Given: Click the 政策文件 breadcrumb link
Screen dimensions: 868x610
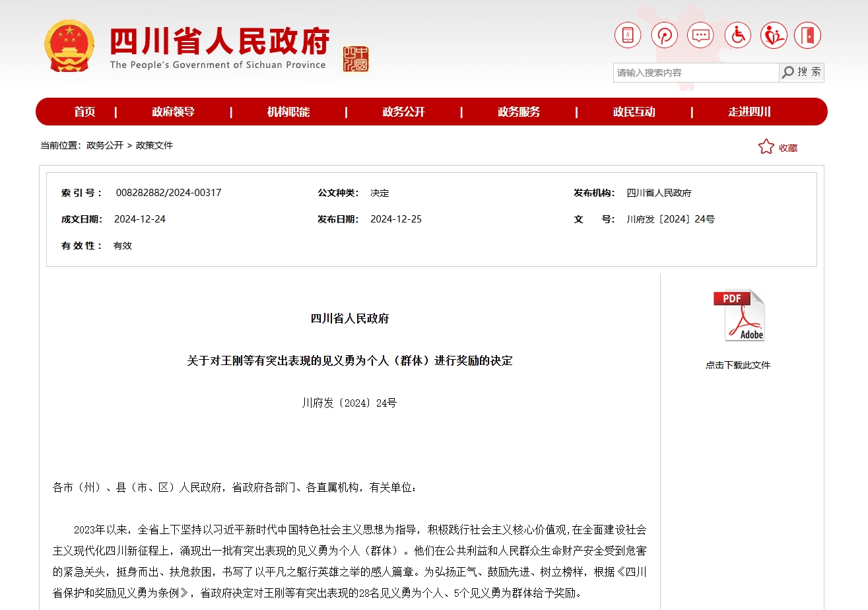Looking at the screenshot, I should point(154,145).
